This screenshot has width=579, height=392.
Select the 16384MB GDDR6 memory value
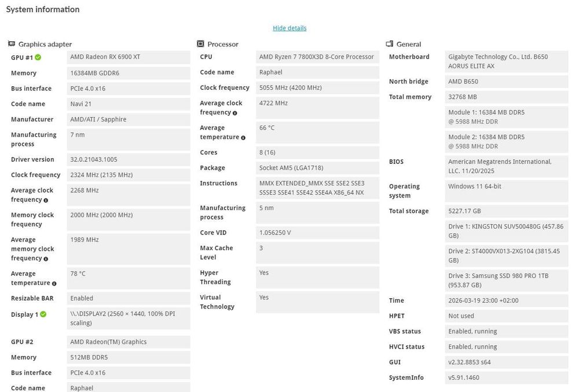click(x=129, y=73)
